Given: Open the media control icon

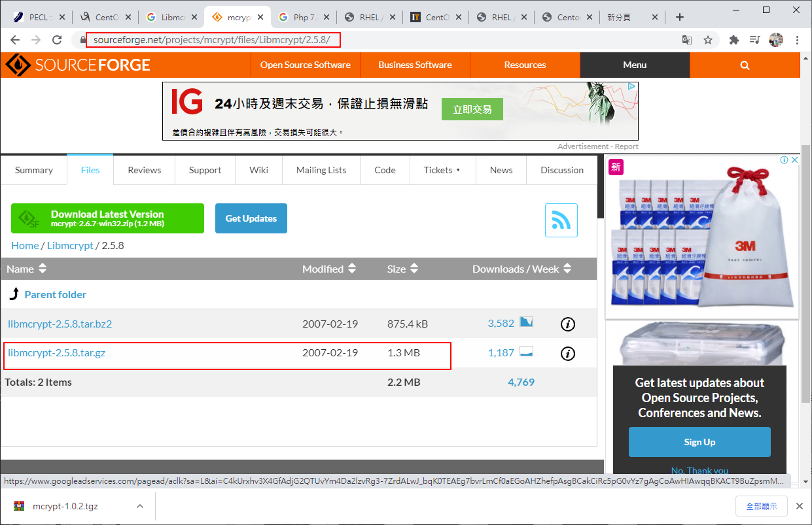Looking at the screenshot, I should (755, 40).
